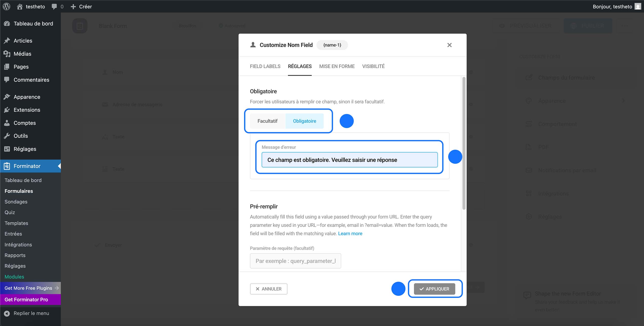Viewport: 644px width, 326px height.
Task: Click the Forminator clipboard icon in sidebar
Action: tap(7, 166)
